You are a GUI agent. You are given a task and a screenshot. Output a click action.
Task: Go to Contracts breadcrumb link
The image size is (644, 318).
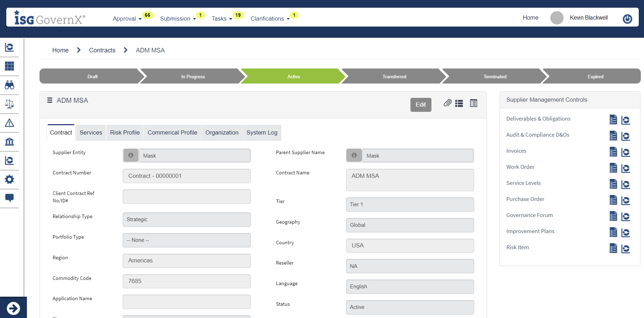[102, 50]
